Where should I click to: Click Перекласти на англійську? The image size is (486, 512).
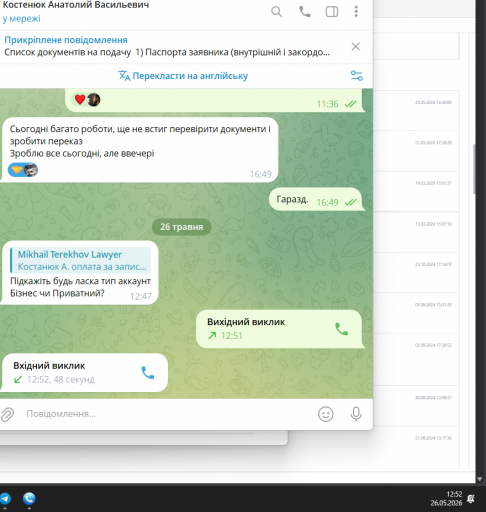[183, 76]
